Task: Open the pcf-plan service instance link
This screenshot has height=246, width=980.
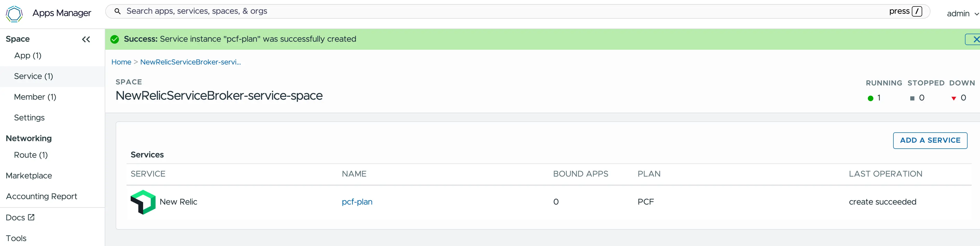Action: 357,202
